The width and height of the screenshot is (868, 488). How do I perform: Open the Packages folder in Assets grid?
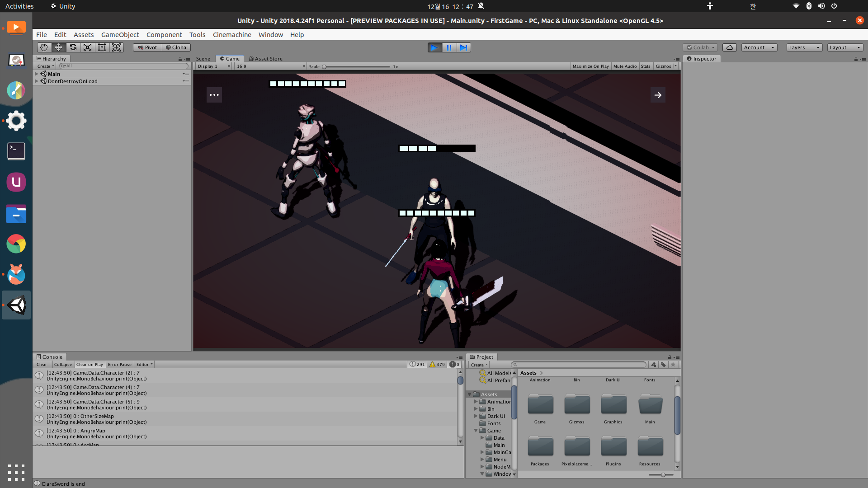pyautogui.click(x=540, y=450)
